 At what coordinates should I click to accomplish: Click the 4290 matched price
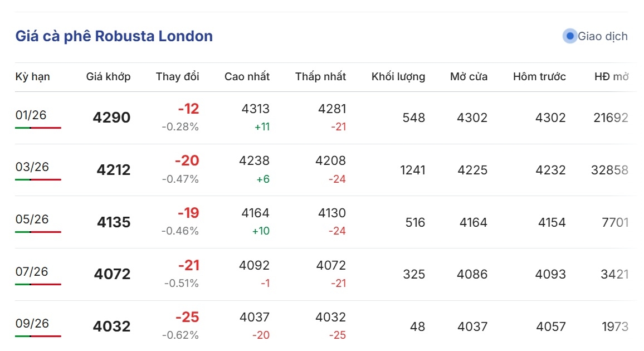point(111,118)
